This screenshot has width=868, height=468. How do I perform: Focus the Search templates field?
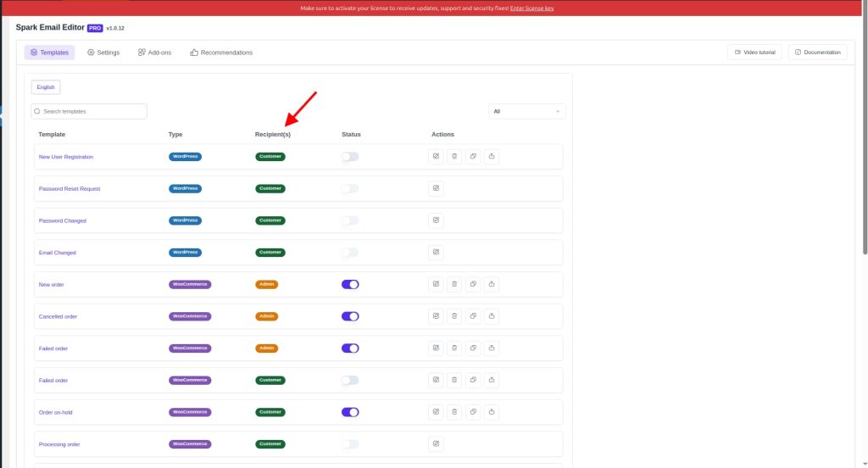[x=89, y=111]
